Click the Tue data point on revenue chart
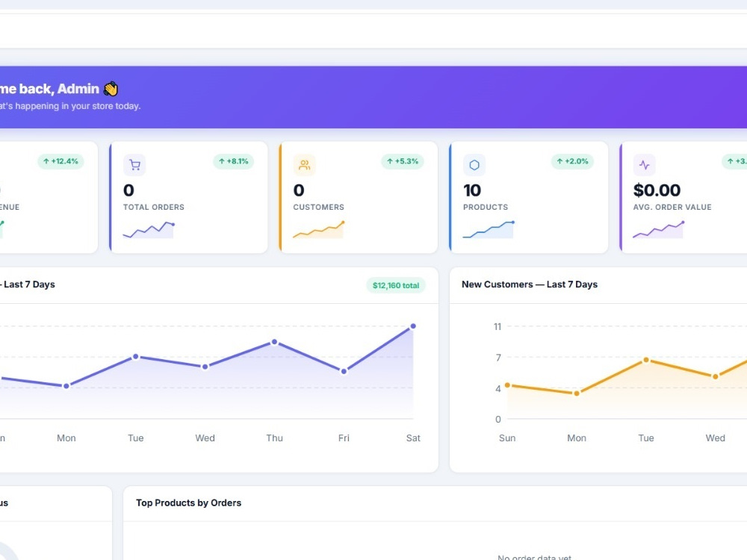The width and height of the screenshot is (747, 560). click(136, 356)
